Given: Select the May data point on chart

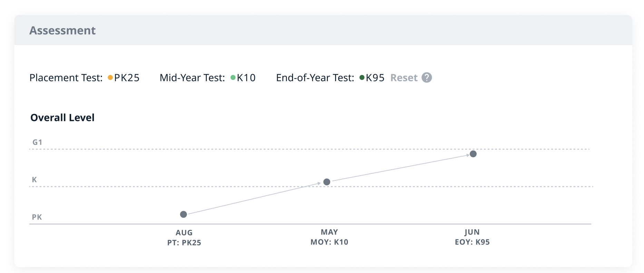Looking at the screenshot, I should coord(327,182).
